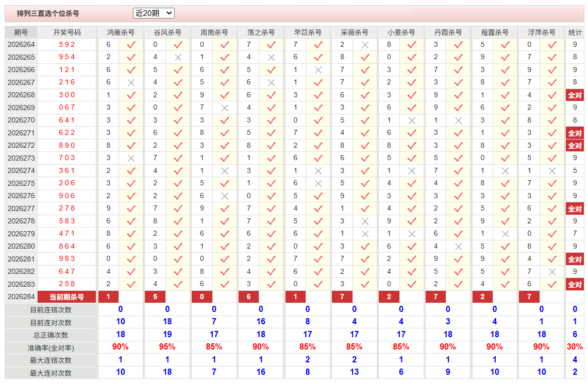
Task: Select period number 2026264
Action: 21,45
